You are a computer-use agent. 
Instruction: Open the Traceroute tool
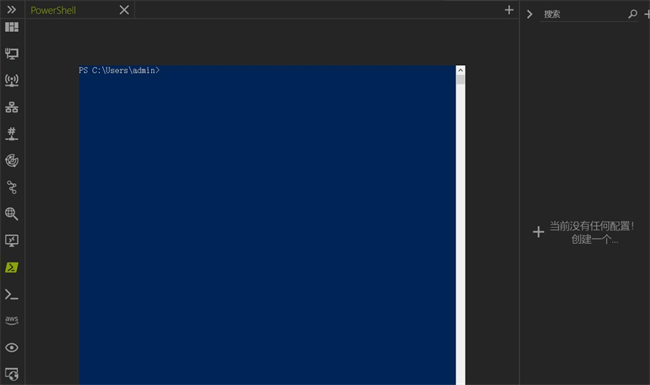coord(12,187)
